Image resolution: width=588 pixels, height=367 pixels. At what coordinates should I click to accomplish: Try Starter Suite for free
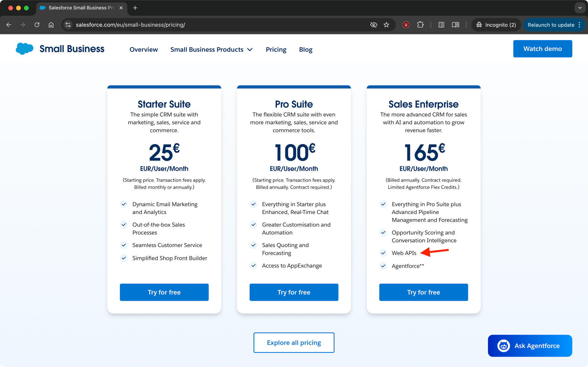click(164, 292)
